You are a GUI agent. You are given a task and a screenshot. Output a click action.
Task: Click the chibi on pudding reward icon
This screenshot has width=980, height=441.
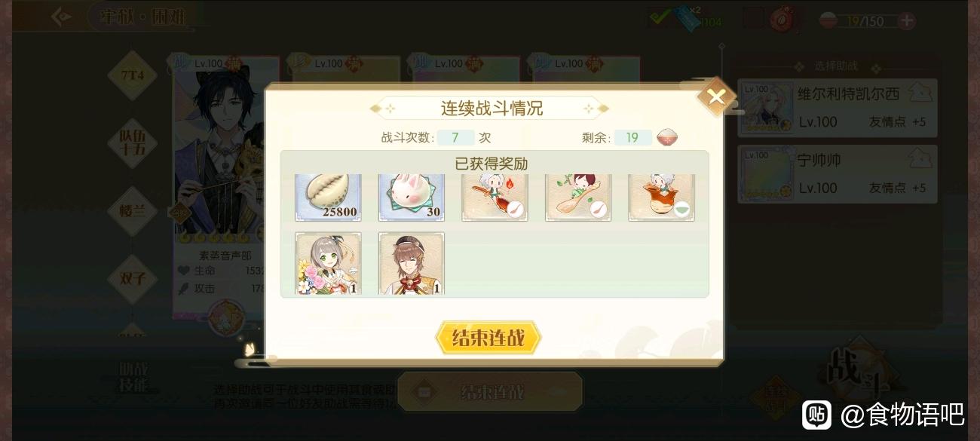coord(661,198)
